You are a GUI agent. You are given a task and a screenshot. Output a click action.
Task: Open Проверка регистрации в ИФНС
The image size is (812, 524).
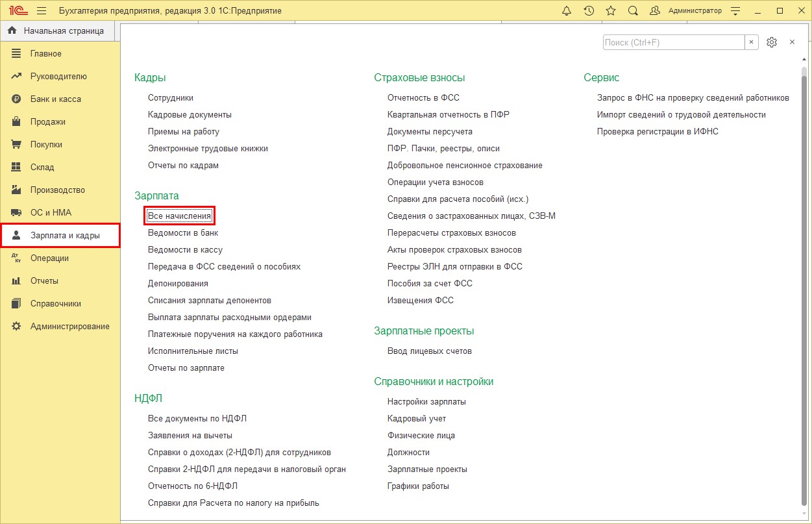tap(658, 132)
